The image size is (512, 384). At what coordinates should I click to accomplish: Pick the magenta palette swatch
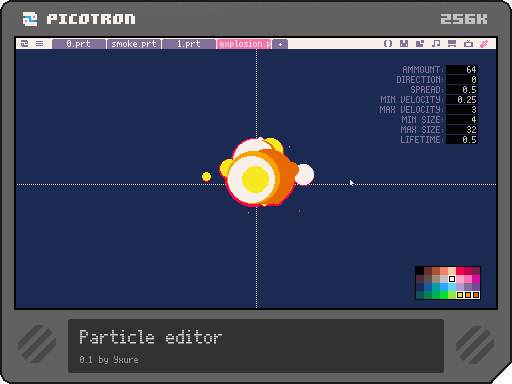476,279
